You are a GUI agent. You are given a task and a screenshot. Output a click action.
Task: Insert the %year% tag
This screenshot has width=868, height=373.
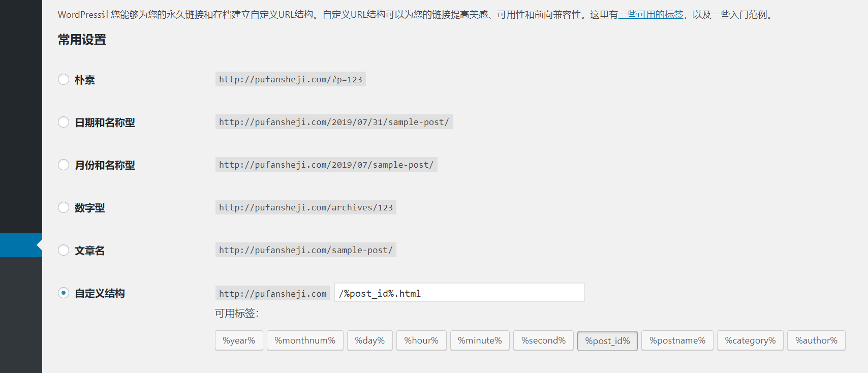tap(239, 340)
